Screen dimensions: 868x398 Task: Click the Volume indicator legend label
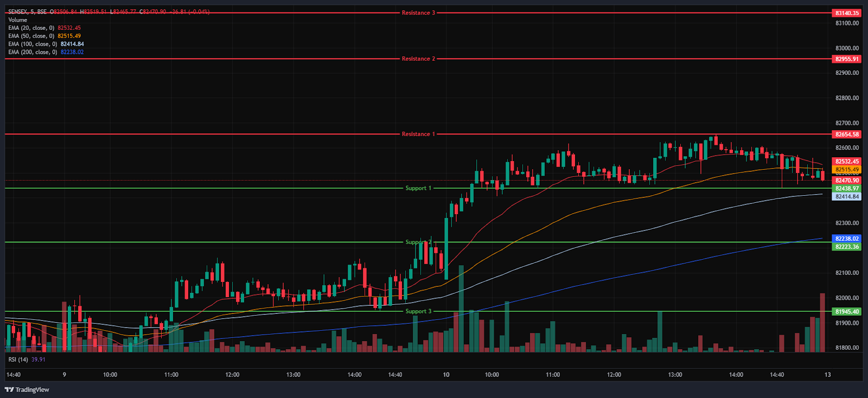[17, 20]
